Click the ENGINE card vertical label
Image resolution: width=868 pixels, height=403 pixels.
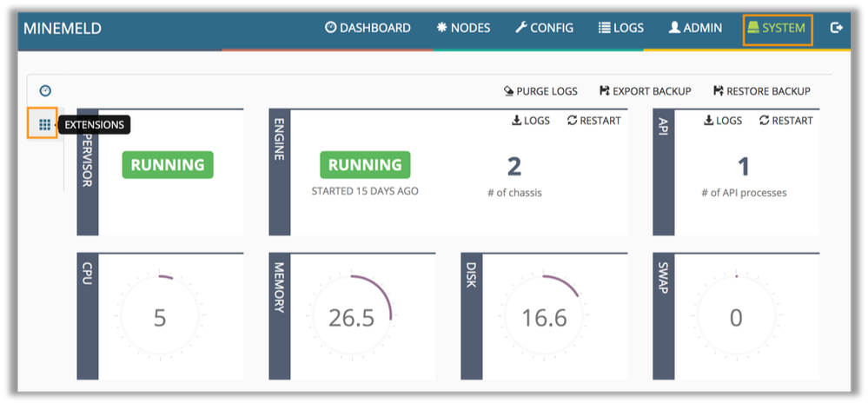point(280,139)
